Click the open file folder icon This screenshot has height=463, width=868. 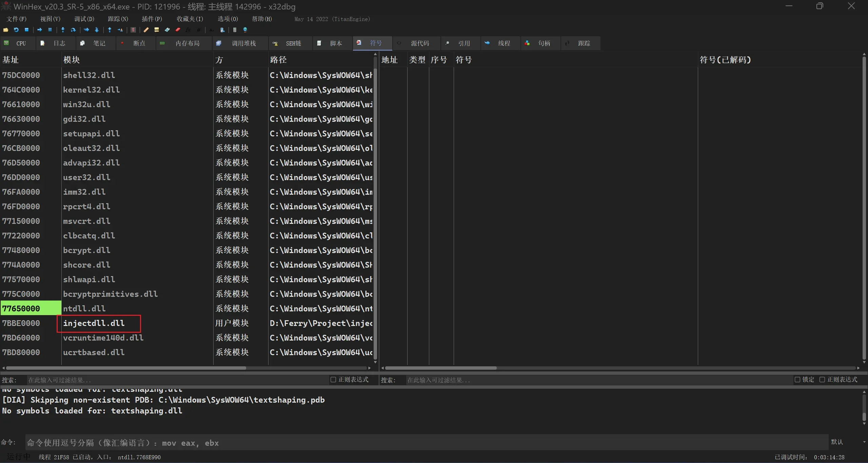tap(6, 30)
